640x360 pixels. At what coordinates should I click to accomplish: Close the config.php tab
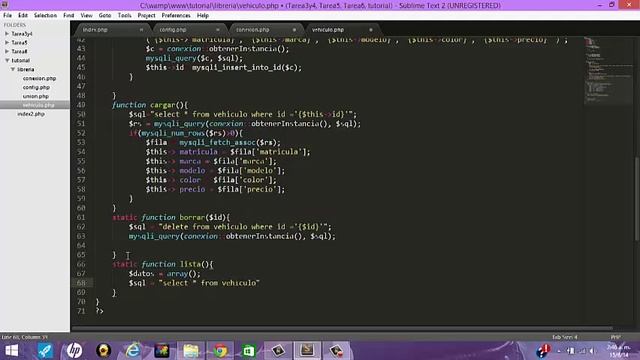[218, 30]
